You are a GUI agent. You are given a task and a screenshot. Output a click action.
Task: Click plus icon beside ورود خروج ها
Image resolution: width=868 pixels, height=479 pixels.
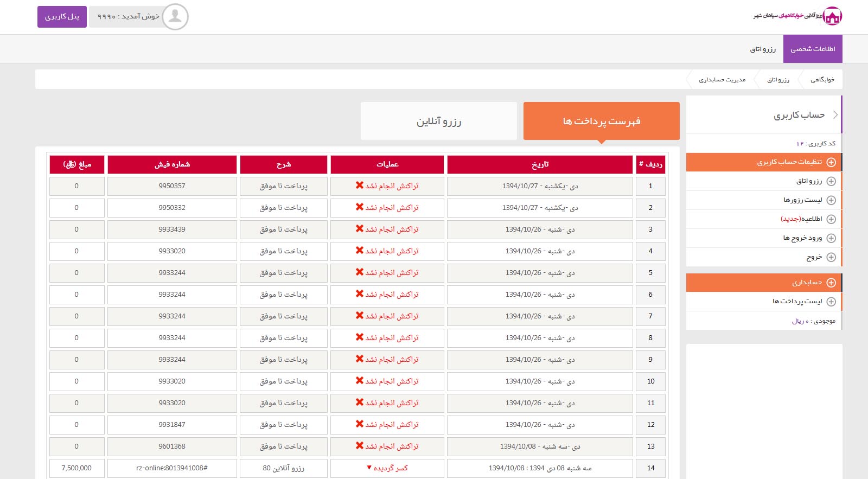831,238
